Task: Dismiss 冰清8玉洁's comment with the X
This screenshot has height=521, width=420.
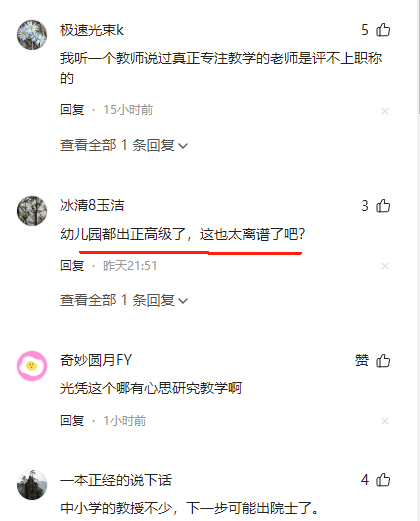Action: 385,266
